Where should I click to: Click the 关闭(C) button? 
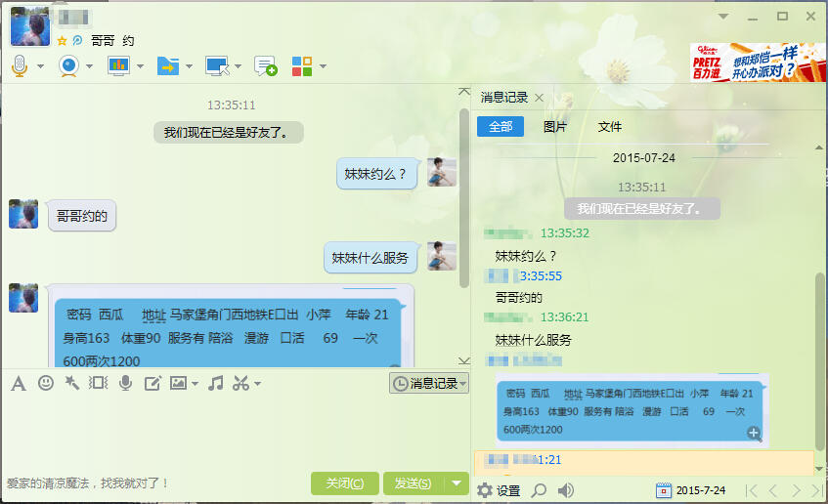click(345, 483)
